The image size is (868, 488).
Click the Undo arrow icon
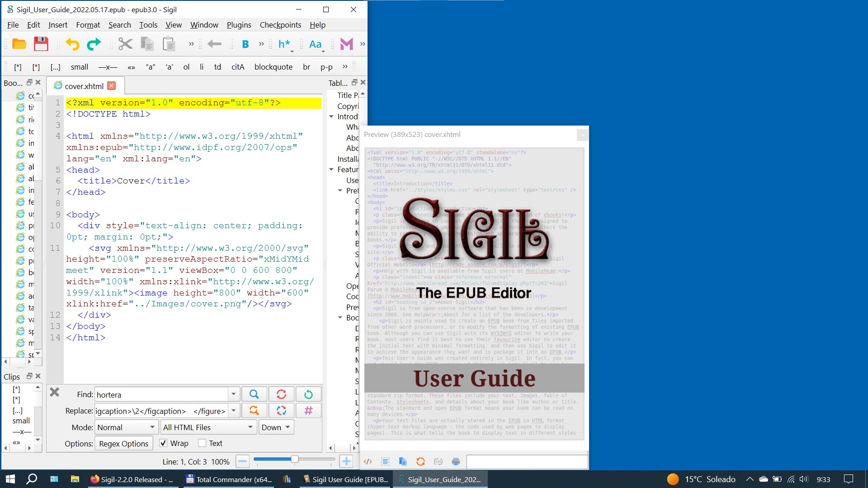coord(72,44)
